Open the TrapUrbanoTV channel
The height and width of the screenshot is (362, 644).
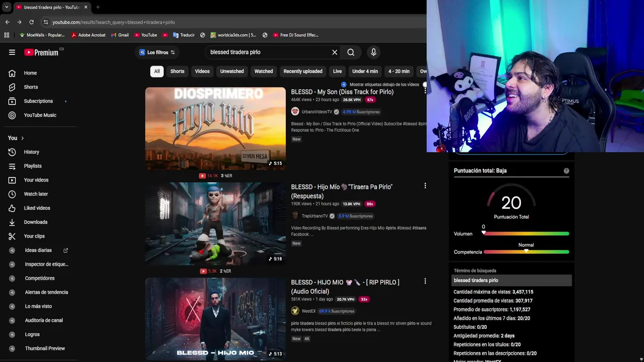click(x=314, y=216)
